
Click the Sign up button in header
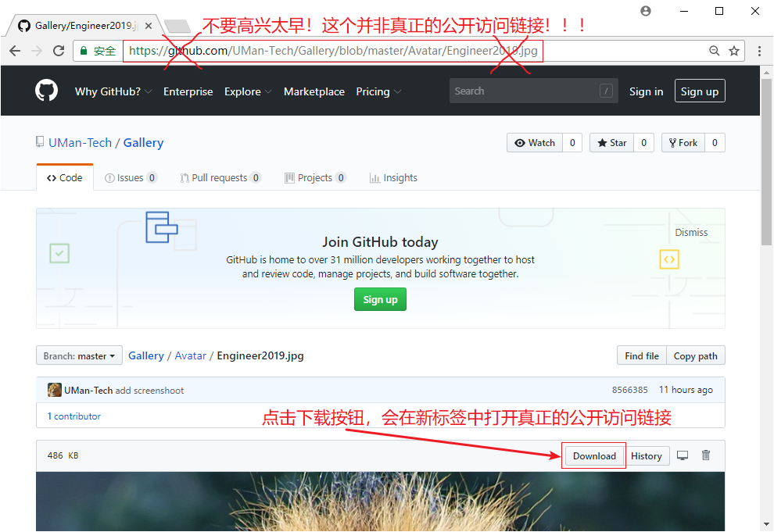[x=700, y=91]
